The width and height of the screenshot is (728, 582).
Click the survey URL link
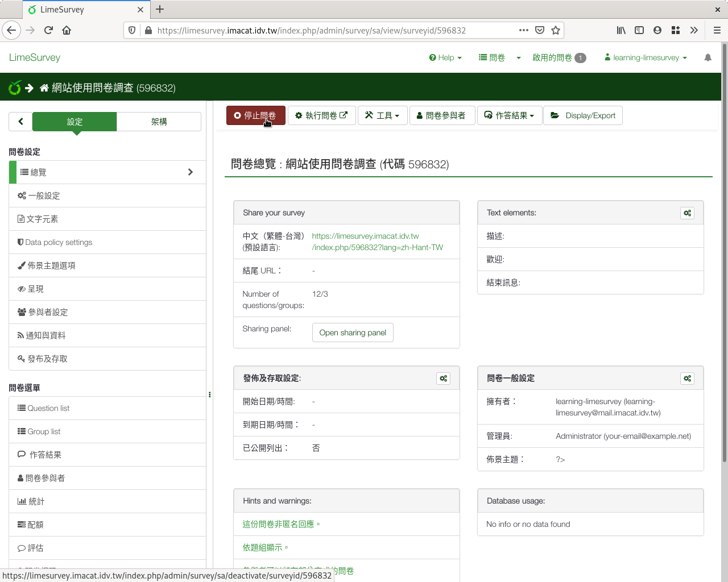click(x=378, y=242)
